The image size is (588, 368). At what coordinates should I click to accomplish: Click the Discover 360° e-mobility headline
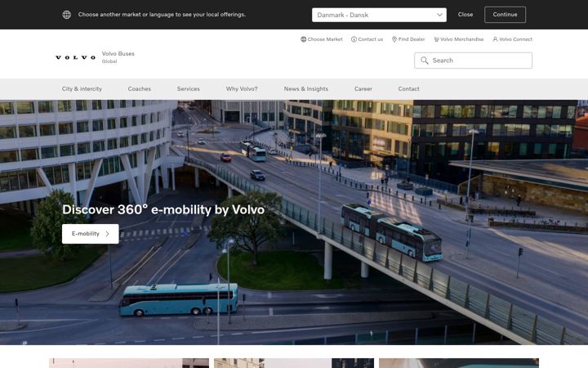[x=163, y=209]
